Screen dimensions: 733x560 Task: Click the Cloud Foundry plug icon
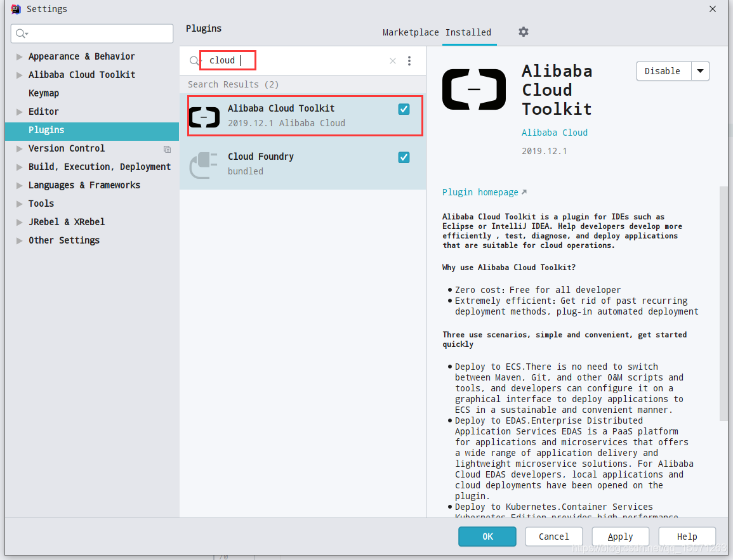[x=204, y=166]
